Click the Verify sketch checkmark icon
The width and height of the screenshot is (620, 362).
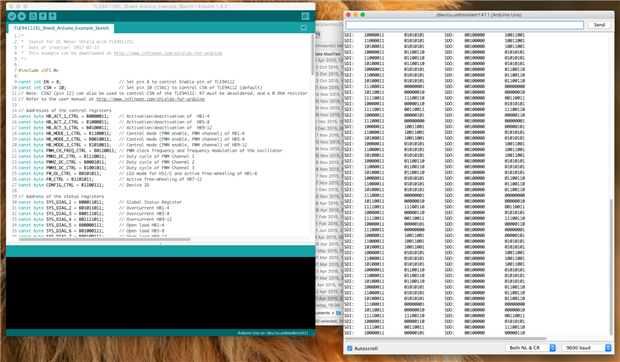pyautogui.click(x=11, y=16)
